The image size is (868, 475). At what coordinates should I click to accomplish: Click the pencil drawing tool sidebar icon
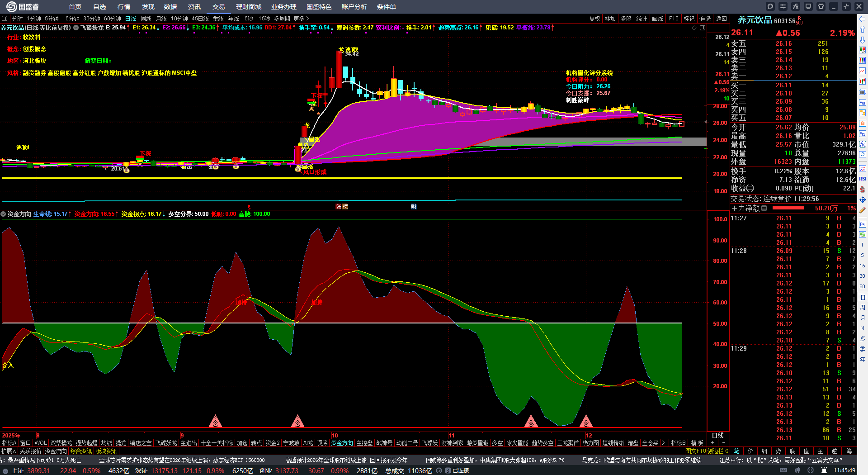pos(863,210)
